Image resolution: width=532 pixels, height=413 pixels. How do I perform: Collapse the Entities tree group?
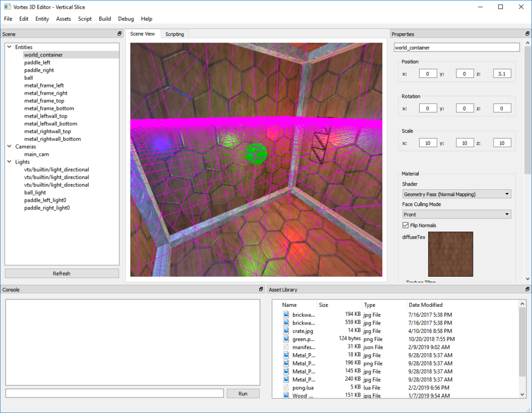click(10, 47)
